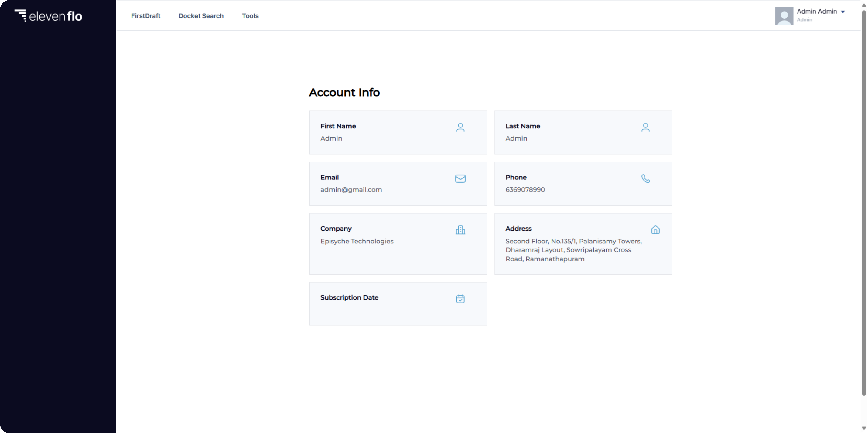
Task: Click the phone handset icon
Action: tap(645, 178)
